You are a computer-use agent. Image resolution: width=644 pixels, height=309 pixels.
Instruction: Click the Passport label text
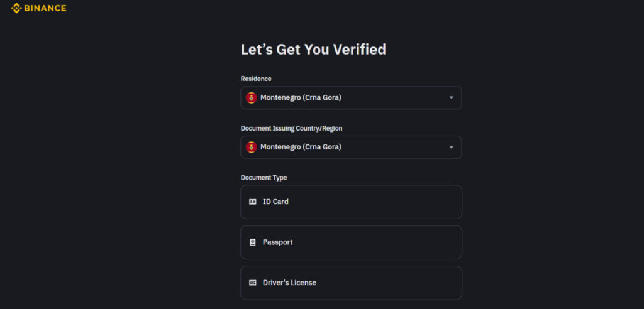point(277,242)
